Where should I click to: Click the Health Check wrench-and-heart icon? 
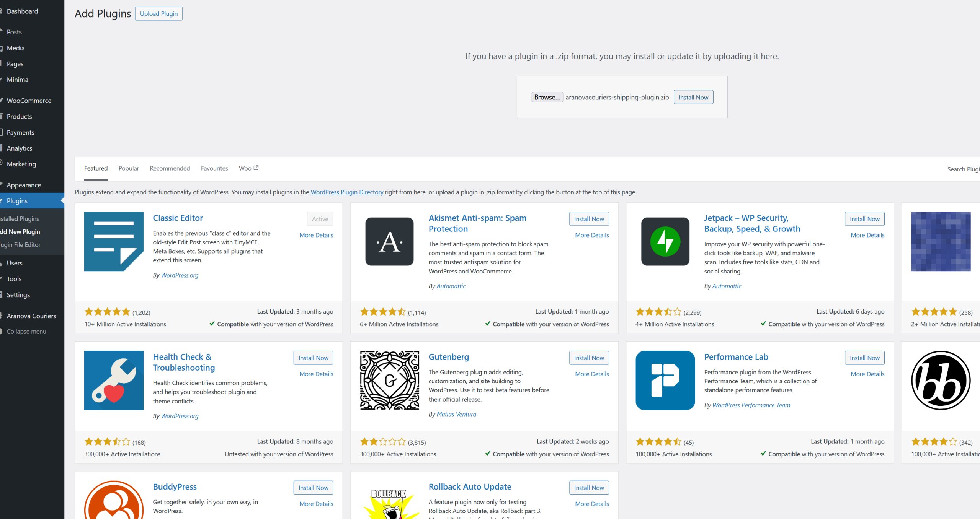coord(114,380)
